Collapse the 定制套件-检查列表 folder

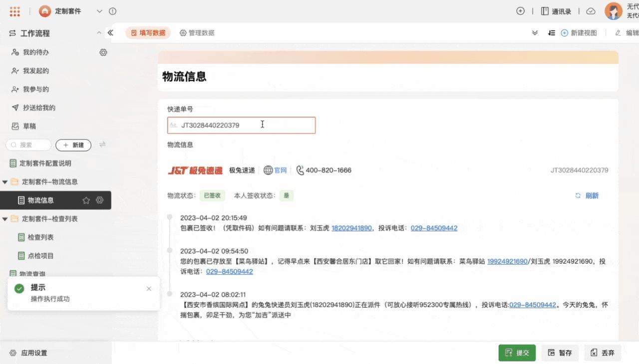(x=4, y=218)
